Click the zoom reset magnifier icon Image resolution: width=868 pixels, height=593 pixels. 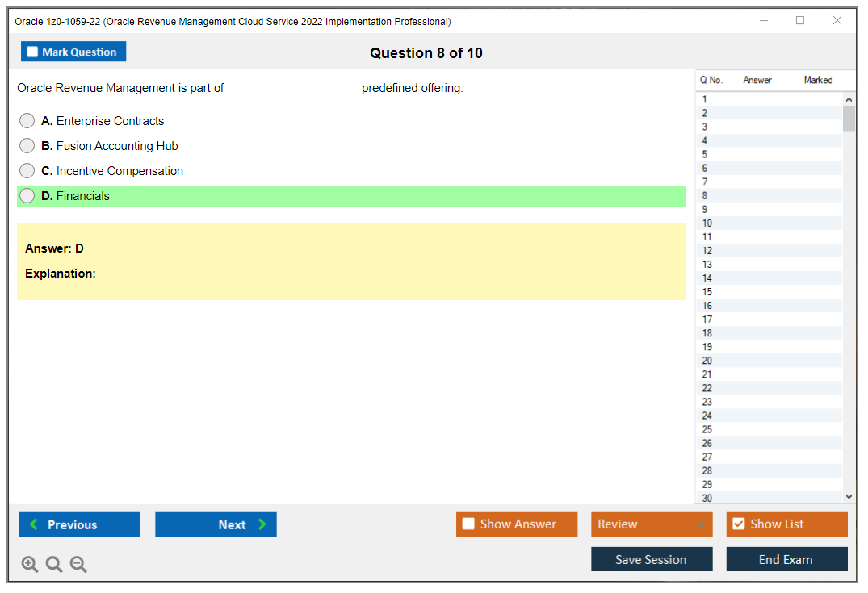pyautogui.click(x=54, y=565)
